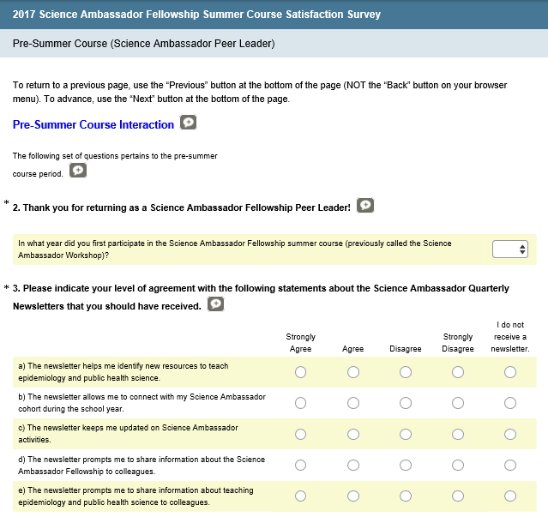The height and width of the screenshot is (523, 548).
Task: Click comment icon beside question 3 heading
Action: coord(216,304)
